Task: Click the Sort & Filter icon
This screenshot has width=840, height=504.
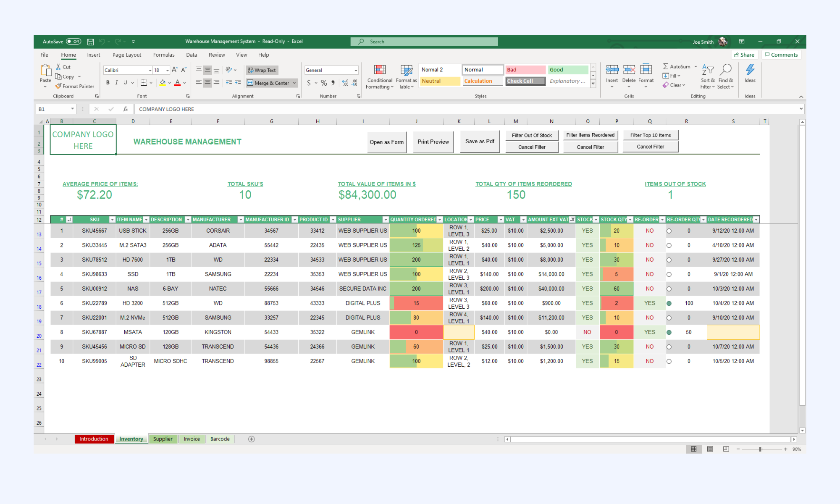Action: tap(708, 70)
